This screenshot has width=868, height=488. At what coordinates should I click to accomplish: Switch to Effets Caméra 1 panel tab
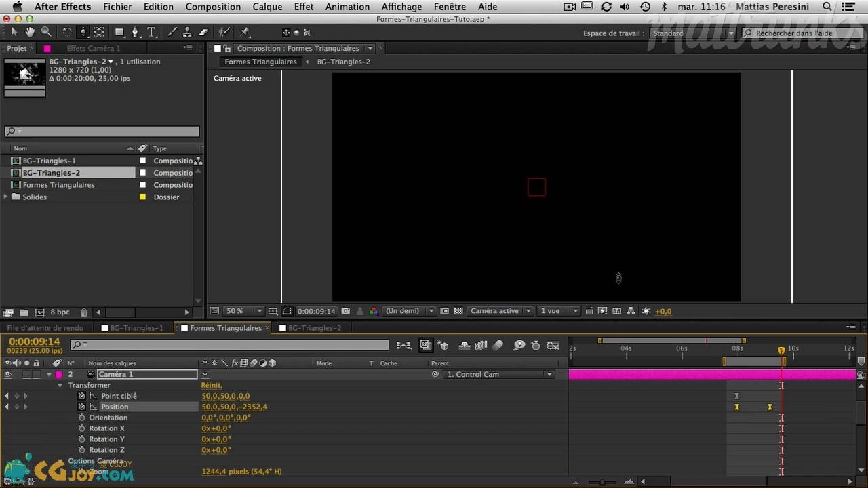94,48
